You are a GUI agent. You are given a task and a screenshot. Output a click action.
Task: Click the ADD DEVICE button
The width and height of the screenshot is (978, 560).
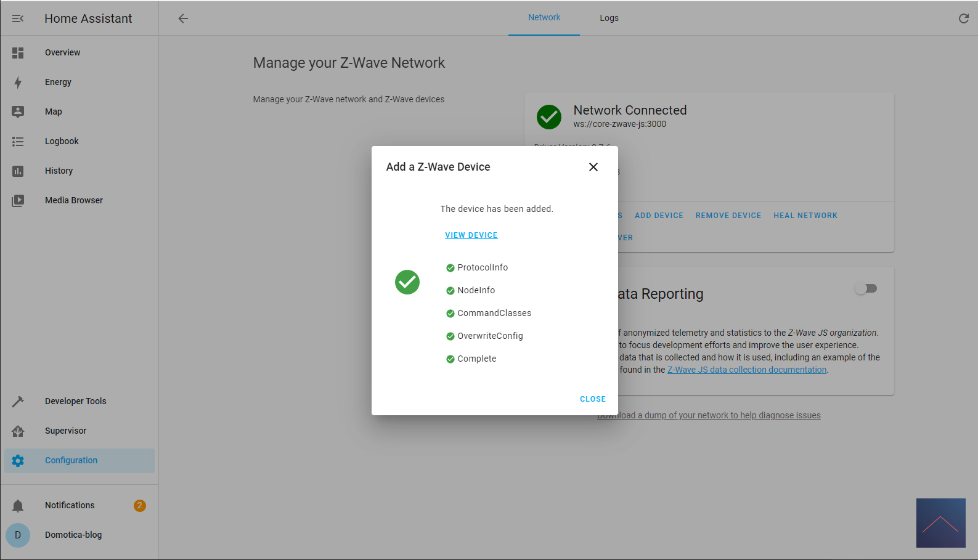(x=659, y=216)
